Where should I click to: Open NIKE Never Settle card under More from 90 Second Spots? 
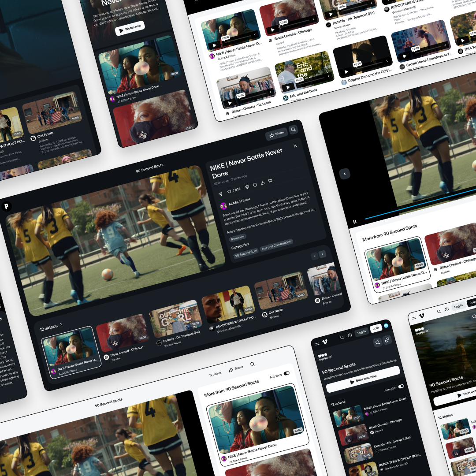[398, 265]
